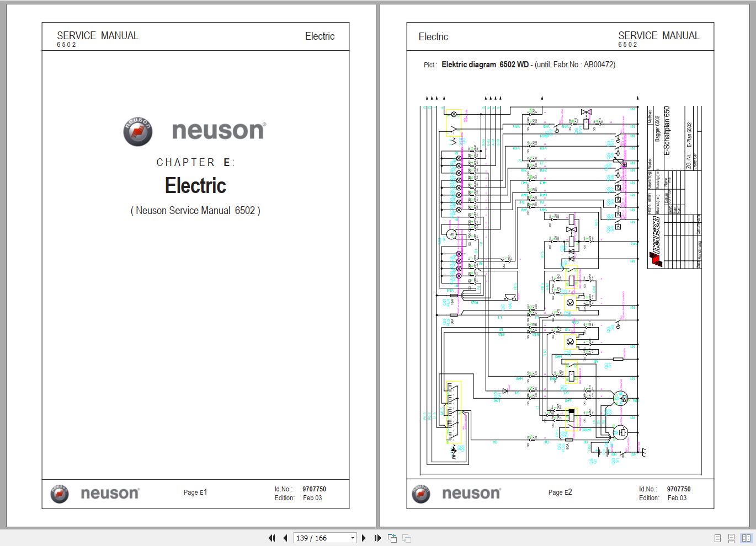
Task: Click the neuson logo on the cover page
Action: coord(194,131)
